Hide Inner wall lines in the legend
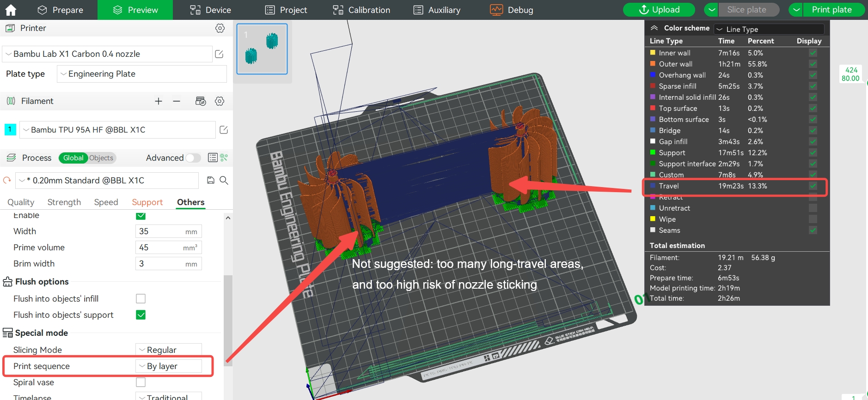This screenshot has height=400, width=868. coord(813,53)
